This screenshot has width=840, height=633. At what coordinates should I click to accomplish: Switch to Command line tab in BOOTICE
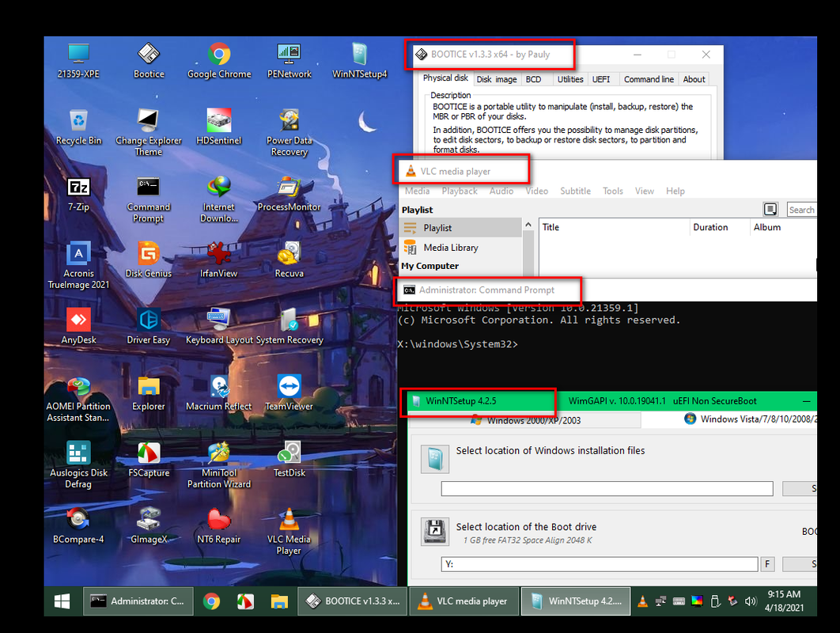coord(649,79)
